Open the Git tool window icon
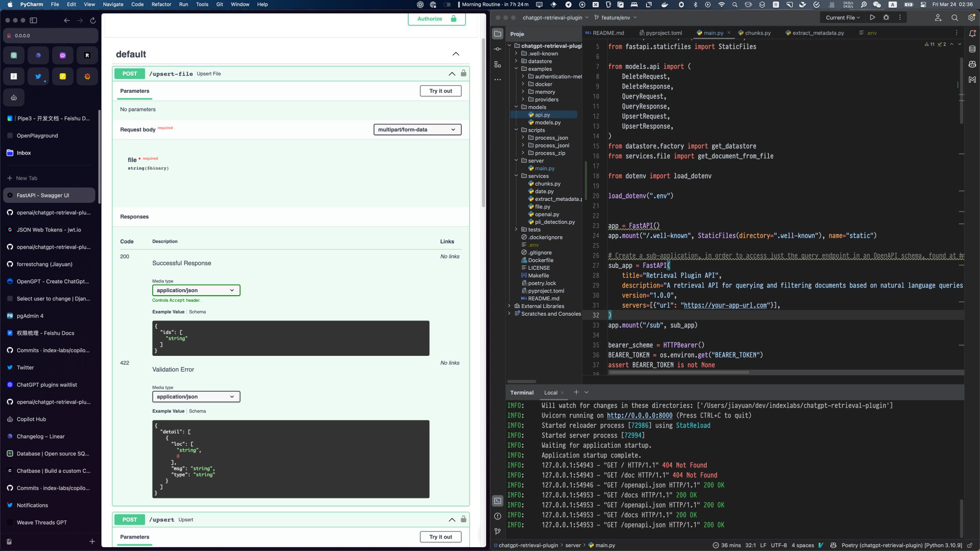Image resolution: width=980 pixels, height=551 pixels. [498, 531]
